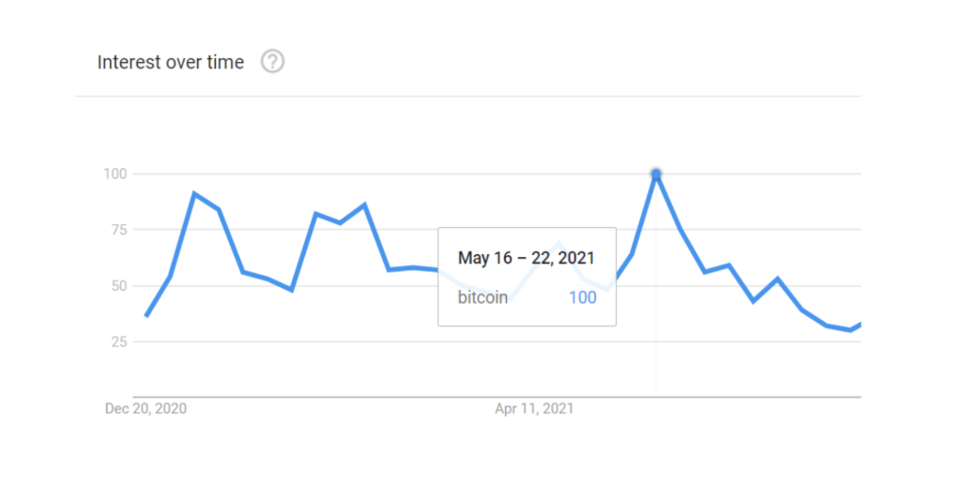
Task: Click the 'Apr 11, 2021' axis label
Action: tap(534, 409)
